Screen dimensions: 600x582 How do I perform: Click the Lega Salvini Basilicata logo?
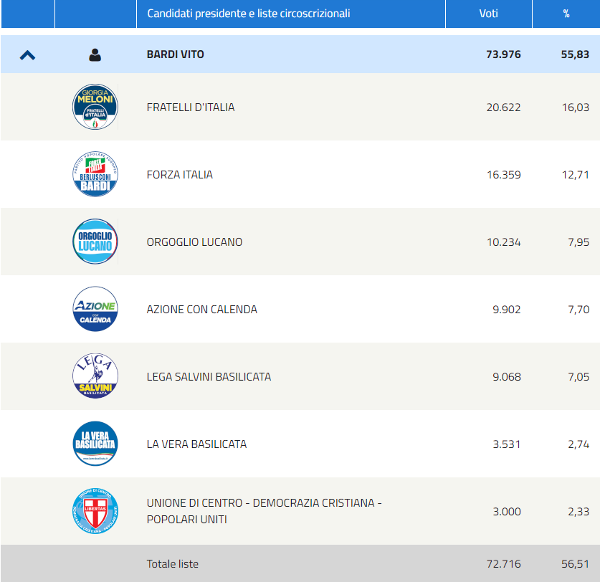tap(95, 377)
